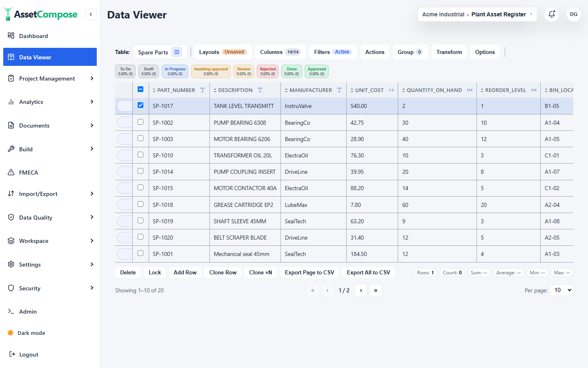Viewport: 588px width, 368px height.
Task: Click the Documents file icon
Action: point(11,125)
